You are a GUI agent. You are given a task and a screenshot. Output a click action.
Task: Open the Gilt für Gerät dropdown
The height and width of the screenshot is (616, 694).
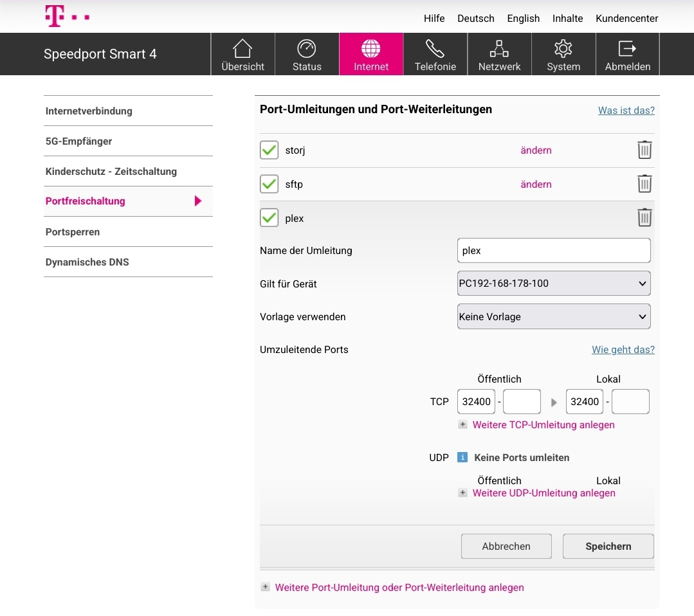(x=554, y=283)
